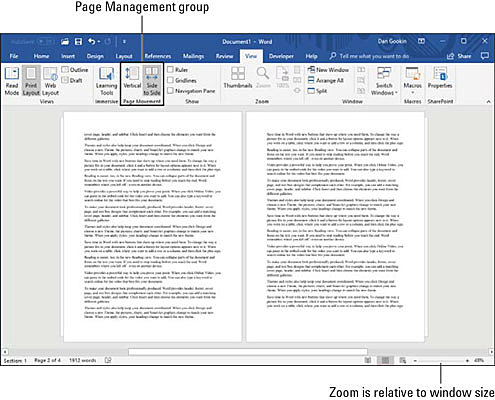The image size is (495, 400).
Task: Switch to Read Mode view
Action: click(x=12, y=81)
